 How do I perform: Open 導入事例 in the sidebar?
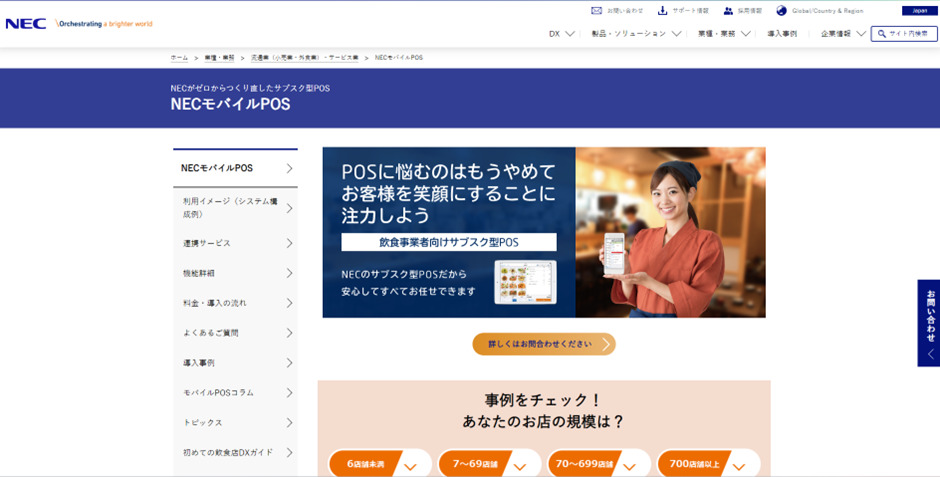(236, 363)
